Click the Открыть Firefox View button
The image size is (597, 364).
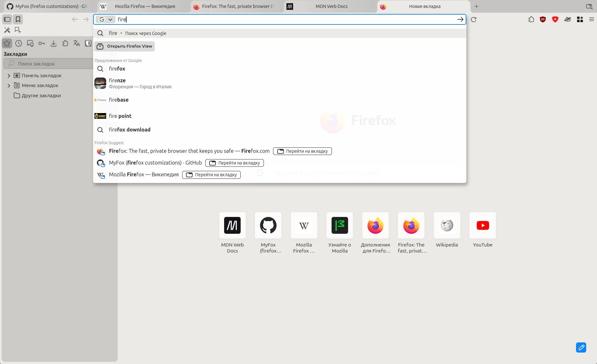[124, 46]
